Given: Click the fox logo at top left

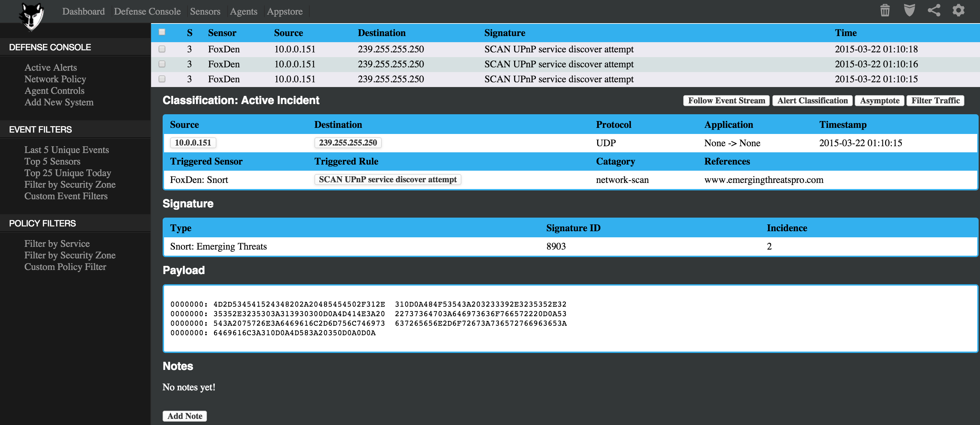Looking at the screenshot, I should 32,17.
